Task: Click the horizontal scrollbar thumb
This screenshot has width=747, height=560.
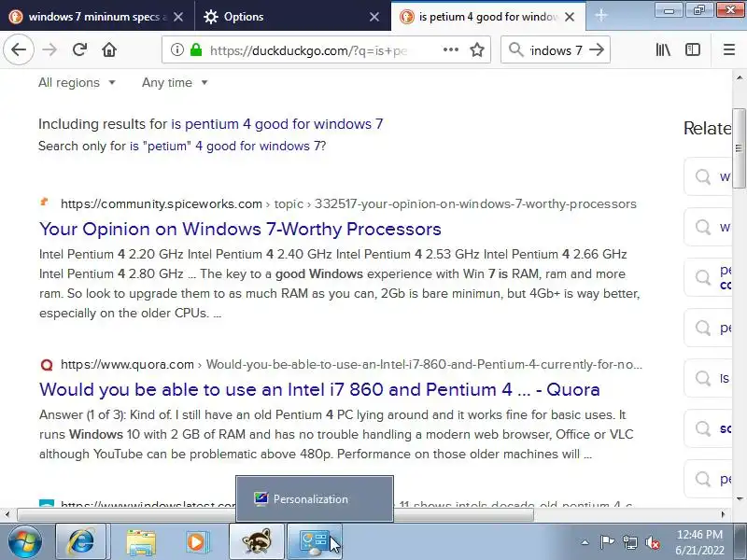Action: coord(275,515)
